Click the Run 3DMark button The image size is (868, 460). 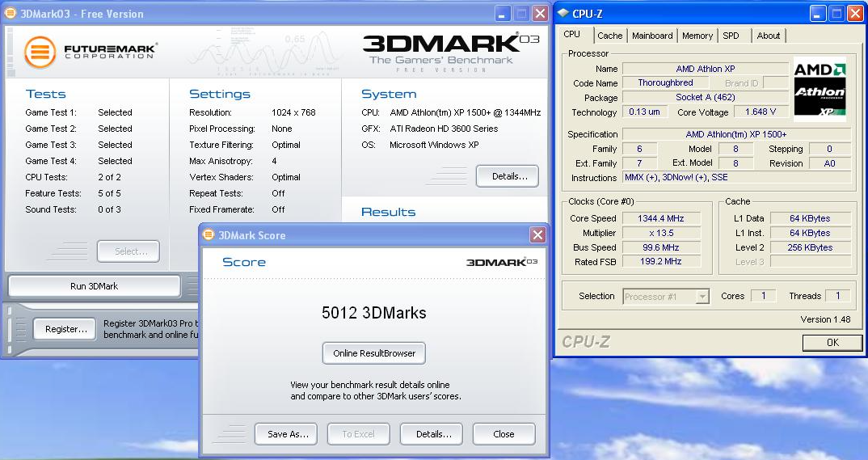(94, 286)
